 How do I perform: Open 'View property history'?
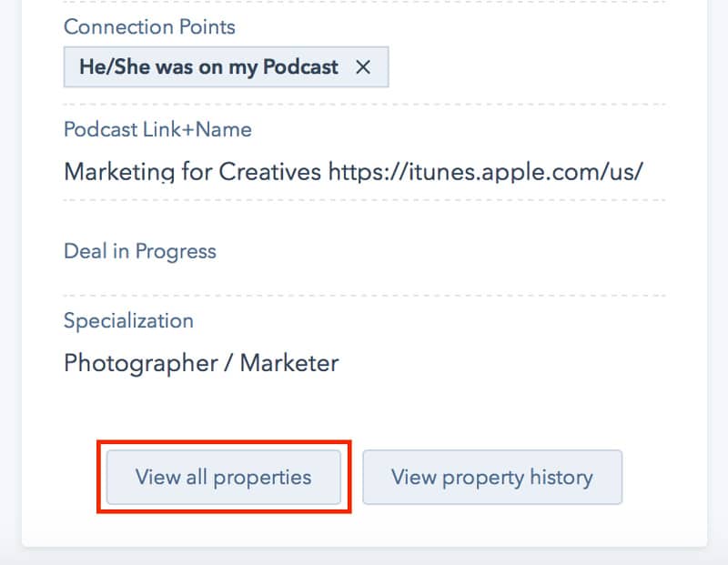tap(492, 477)
